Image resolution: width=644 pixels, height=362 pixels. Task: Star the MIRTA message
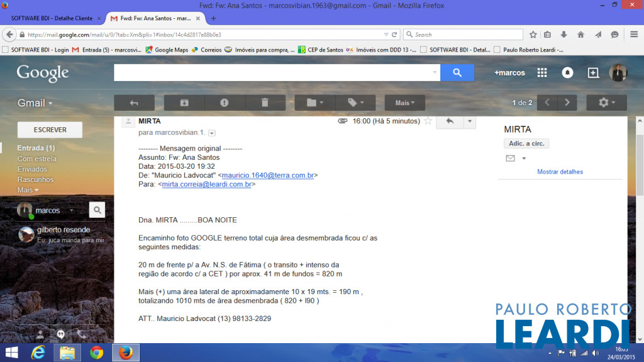click(428, 121)
